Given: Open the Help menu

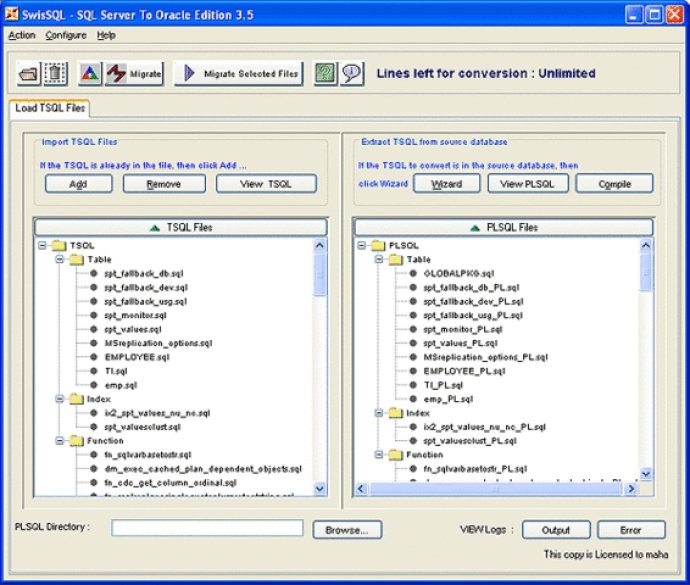Looking at the screenshot, I should (x=106, y=35).
